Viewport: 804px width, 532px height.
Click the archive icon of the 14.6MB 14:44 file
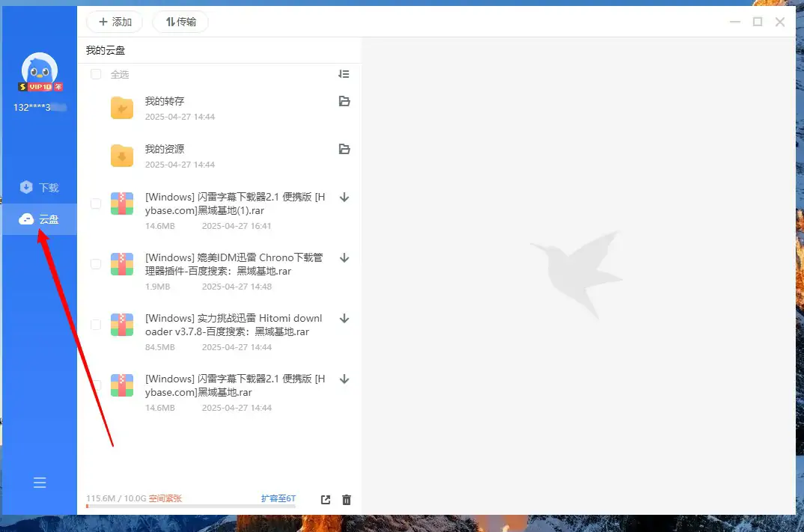(122, 385)
